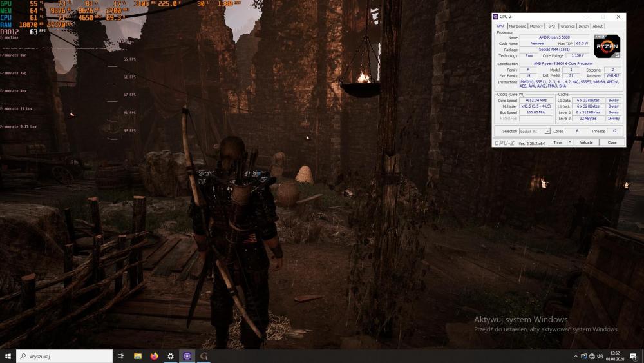
Task: Click the '65.0 W' Max TDP value
Action: point(582,44)
